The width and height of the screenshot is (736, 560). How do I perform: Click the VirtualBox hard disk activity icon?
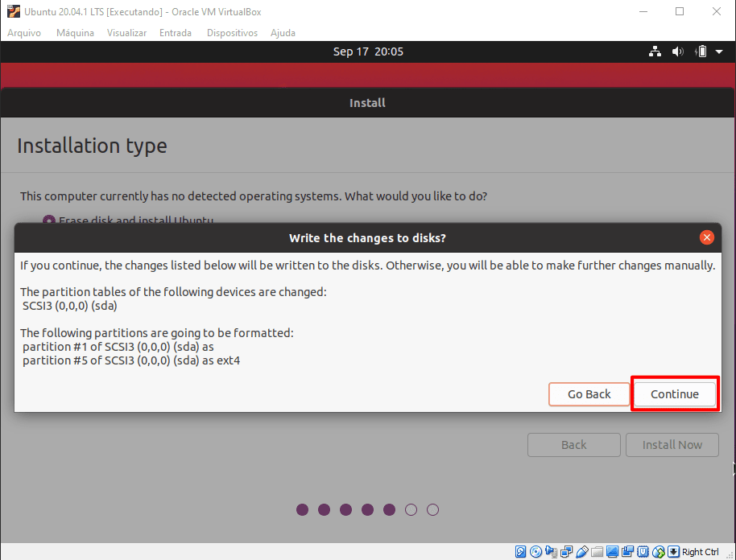[x=520, y=552]
